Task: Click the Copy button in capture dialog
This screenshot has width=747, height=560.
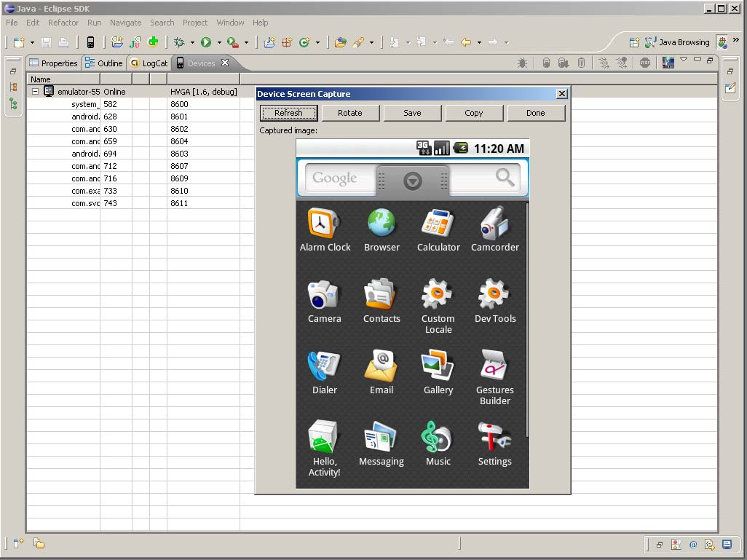Action: 474,113
